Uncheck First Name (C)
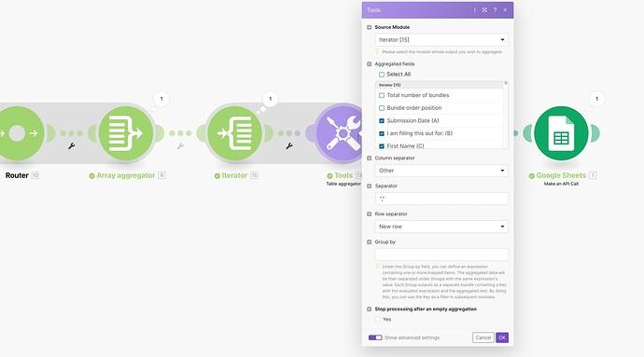This screenshot has height=357, width=644. pos(382,146)
